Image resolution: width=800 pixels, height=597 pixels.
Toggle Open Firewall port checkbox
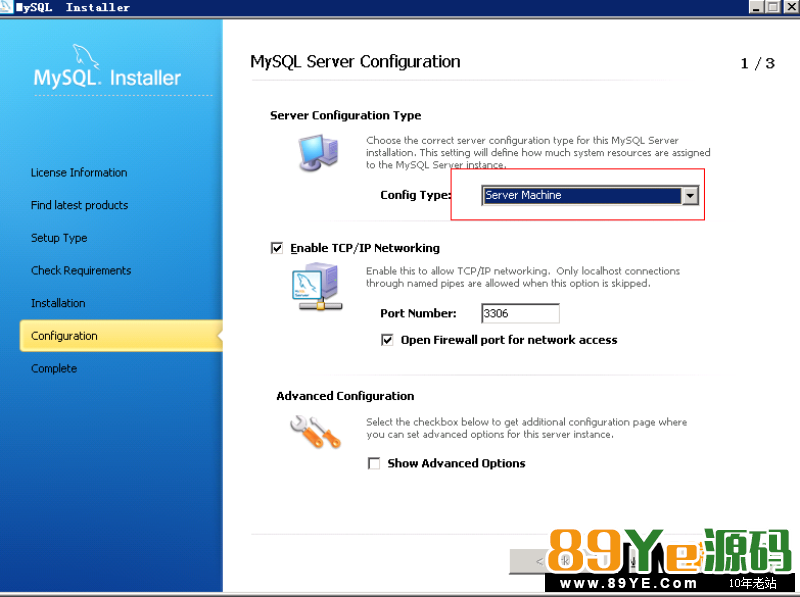[x=387, y=340]
